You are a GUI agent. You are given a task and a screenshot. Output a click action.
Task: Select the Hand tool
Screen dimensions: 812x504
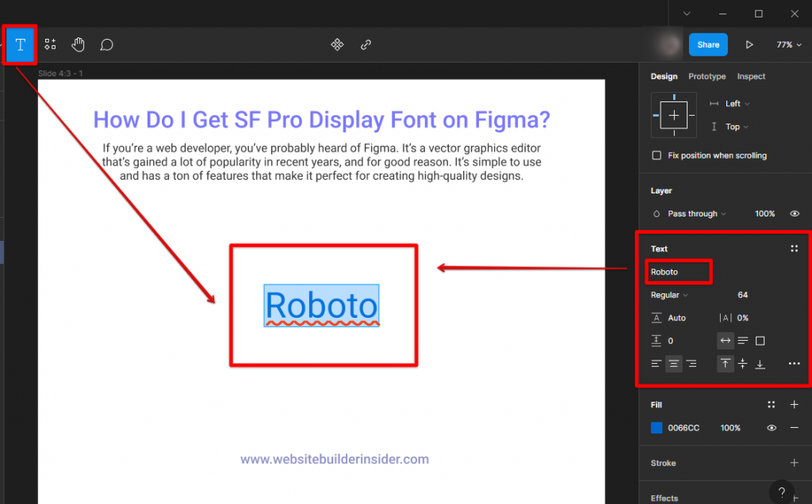coord(78,44)
